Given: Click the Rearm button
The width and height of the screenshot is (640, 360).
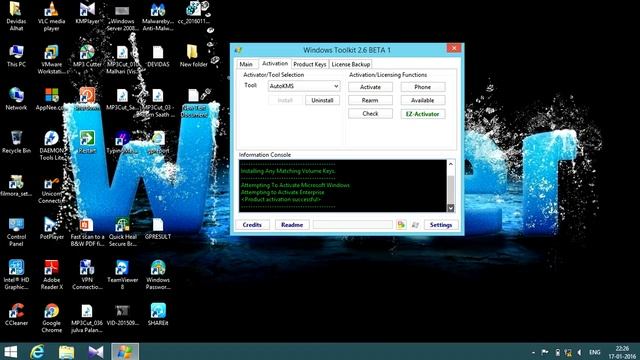Looking at the screenshot, I should coord(370,100).
